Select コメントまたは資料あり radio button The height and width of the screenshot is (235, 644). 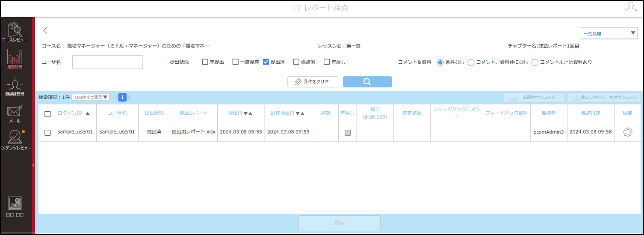point(535,62)
